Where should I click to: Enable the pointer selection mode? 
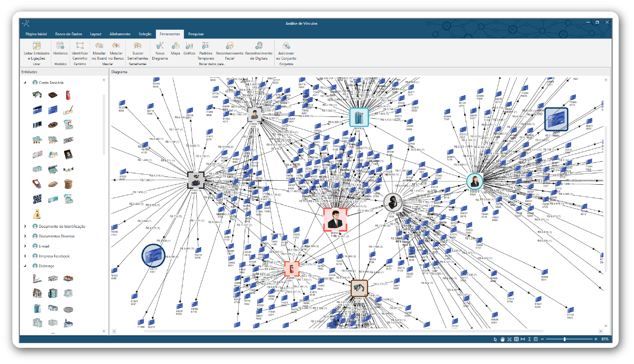[x=495, y=339]
